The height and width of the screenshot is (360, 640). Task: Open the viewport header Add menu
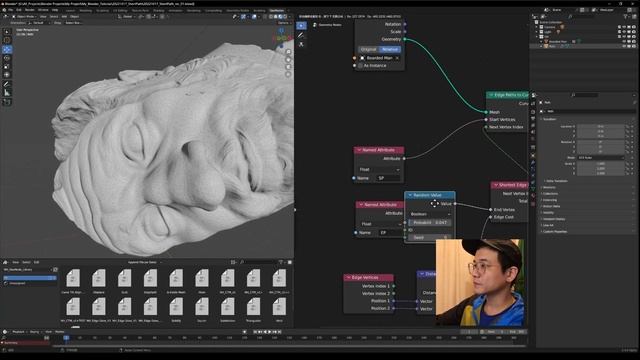pyautogui.click(x=64, y=17)
